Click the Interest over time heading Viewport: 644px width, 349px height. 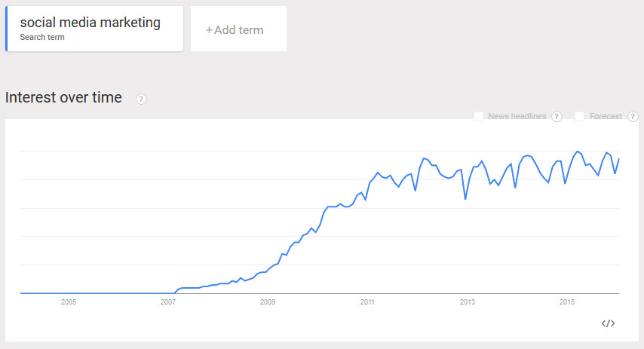(63, 98)
